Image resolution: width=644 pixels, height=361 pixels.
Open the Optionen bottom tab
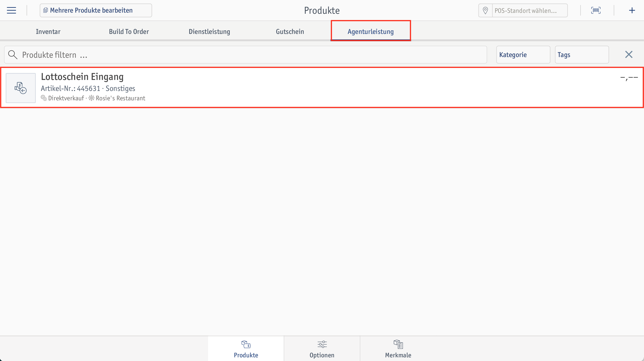click(x=322, y=348)
